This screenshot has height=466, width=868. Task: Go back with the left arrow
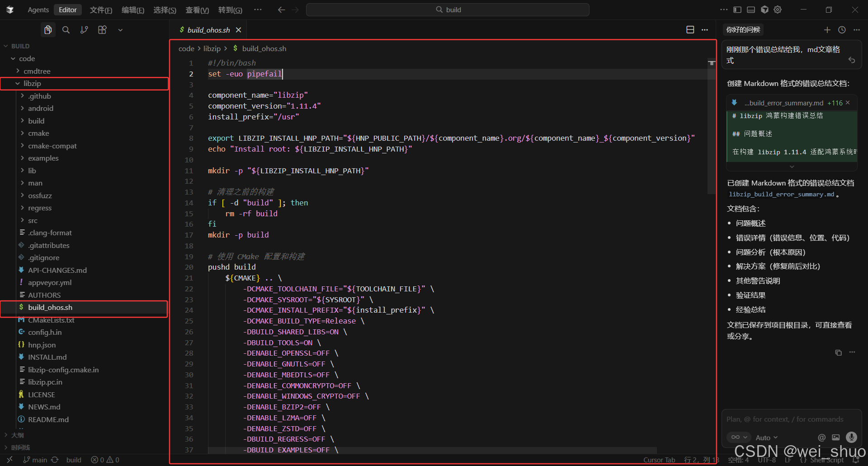click(281, 10)
